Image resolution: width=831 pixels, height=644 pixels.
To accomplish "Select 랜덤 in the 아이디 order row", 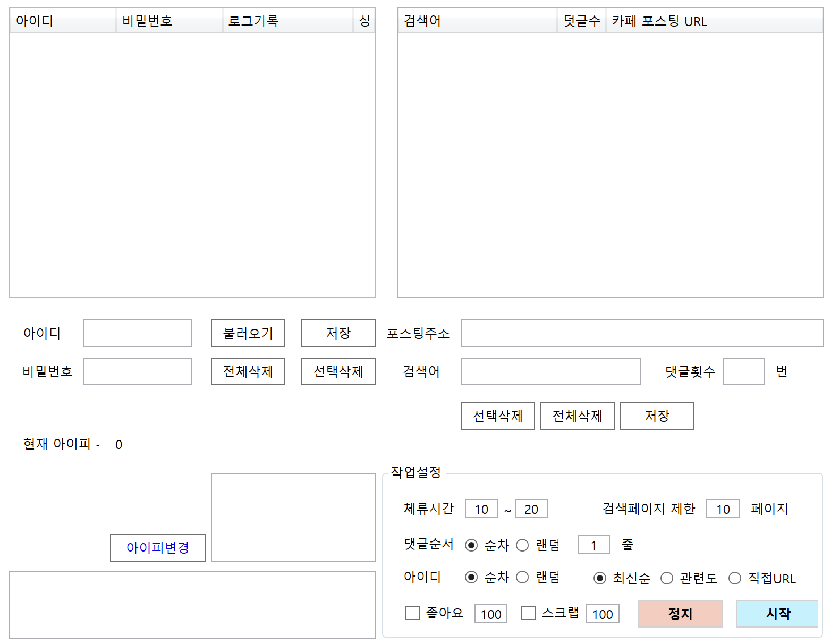I will (523, 578).
